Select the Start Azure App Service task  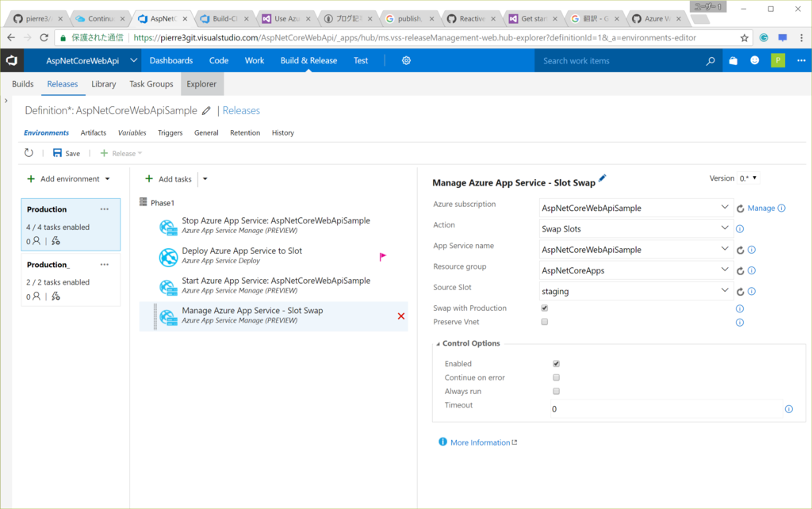(273, 285)
